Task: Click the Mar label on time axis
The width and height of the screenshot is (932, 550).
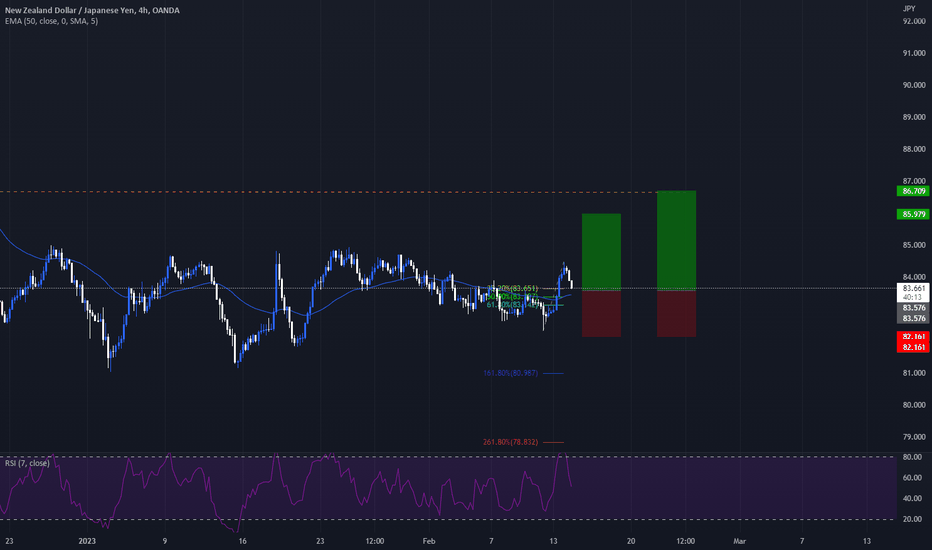Action: tap(739, 541)
